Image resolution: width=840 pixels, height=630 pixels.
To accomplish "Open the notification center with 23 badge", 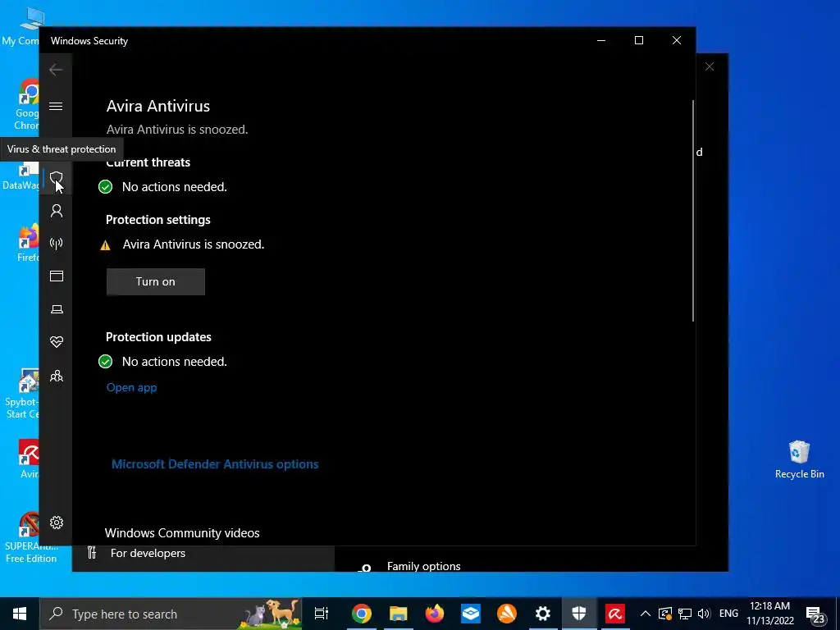I will (815, 614).
